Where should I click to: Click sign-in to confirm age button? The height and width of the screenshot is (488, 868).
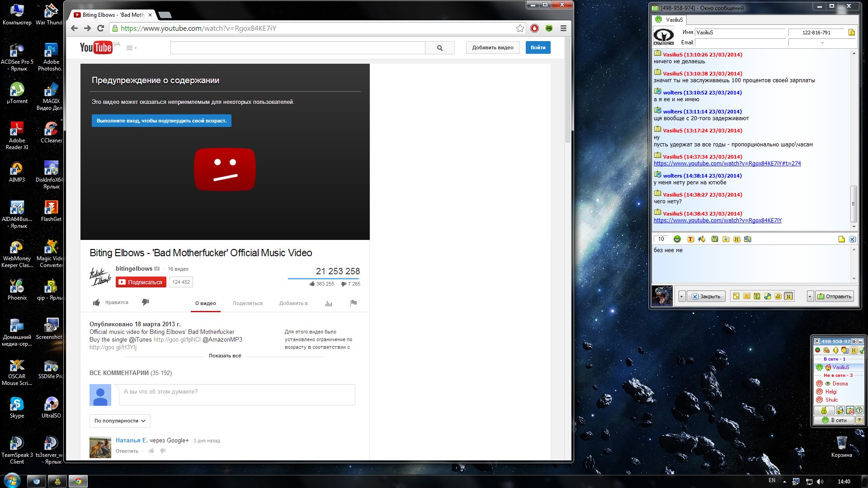tap(161, 121)
